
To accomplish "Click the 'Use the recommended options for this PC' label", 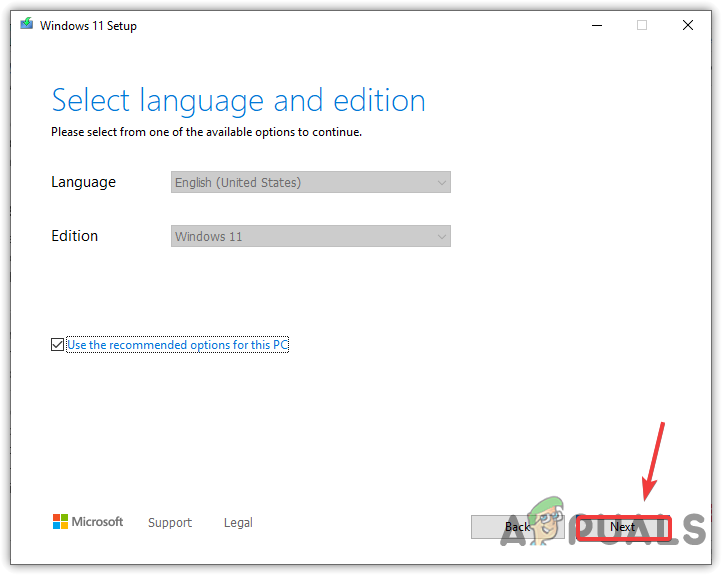I will point(178,345).
